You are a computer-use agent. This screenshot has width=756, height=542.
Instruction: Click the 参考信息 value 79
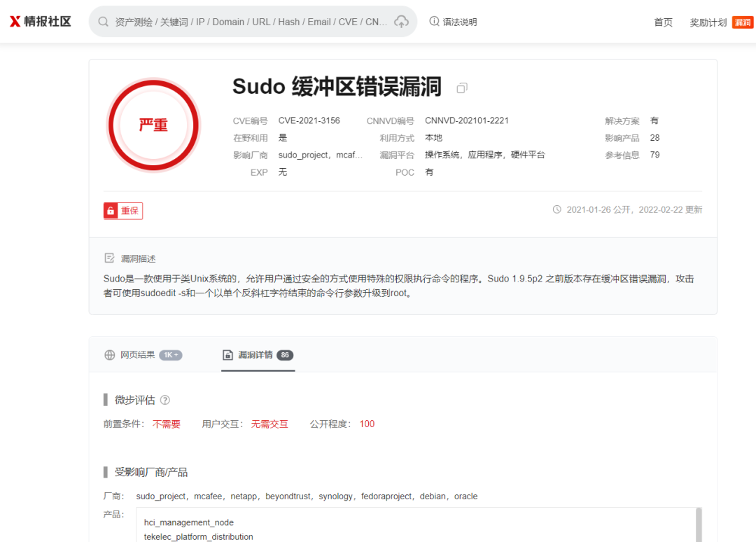pos(654,155)
